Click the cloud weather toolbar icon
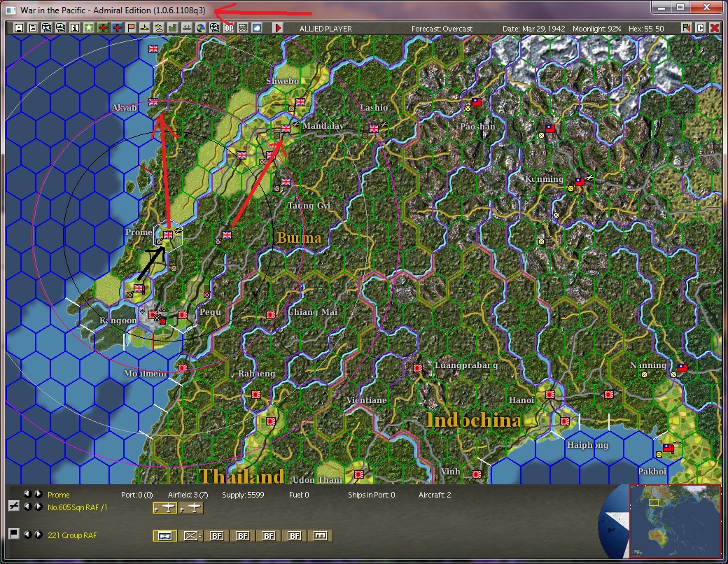 click(257, 28)
